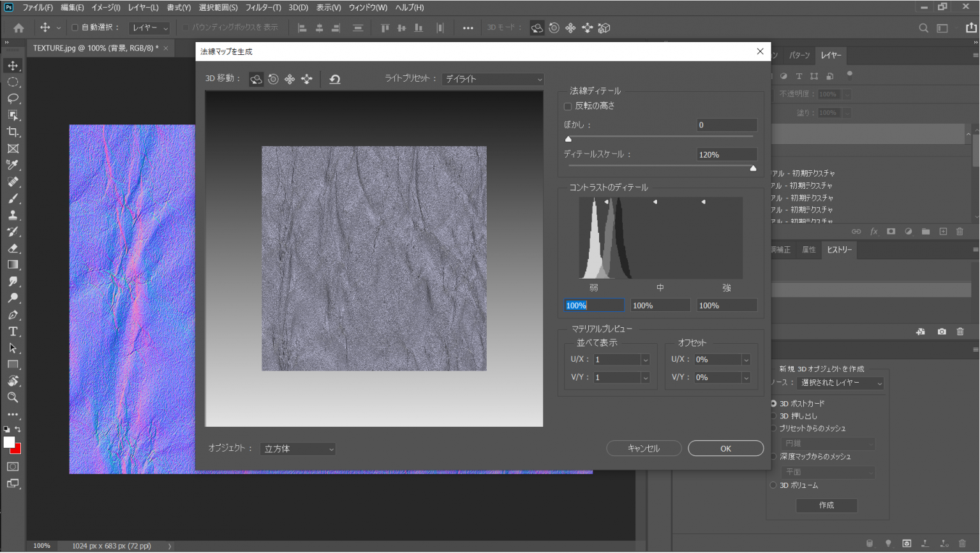Viewport: 980px width, 553px height.
Task: Activate the 3D rotate camera icon in dialog
Action: [x=256, y=78]
